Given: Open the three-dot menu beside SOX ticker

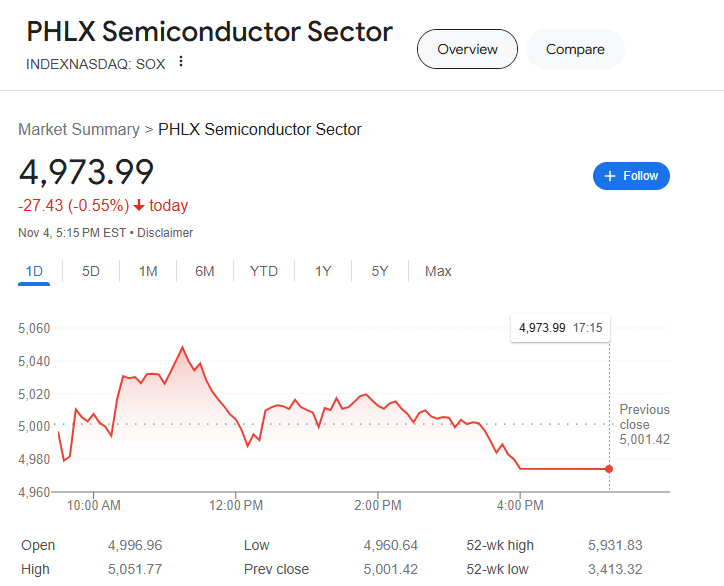Looking at the screenshot, I should pyautogui.click(x=181, y=61).
